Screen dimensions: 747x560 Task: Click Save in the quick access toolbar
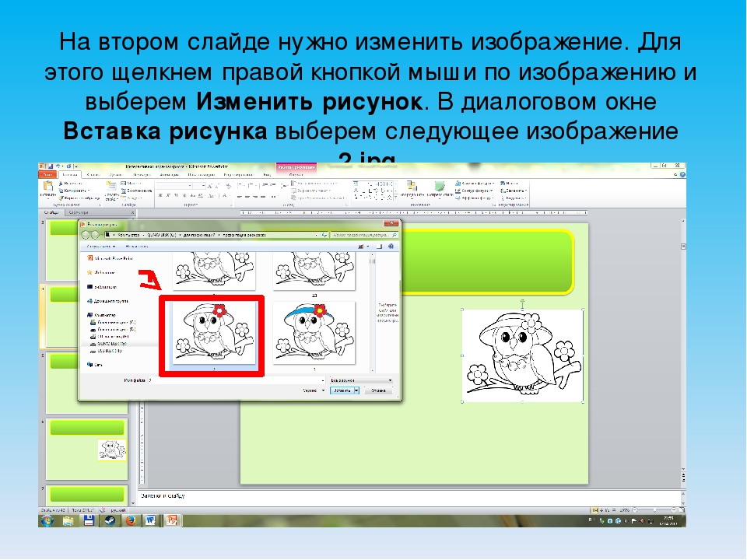(x=50, y=166)
